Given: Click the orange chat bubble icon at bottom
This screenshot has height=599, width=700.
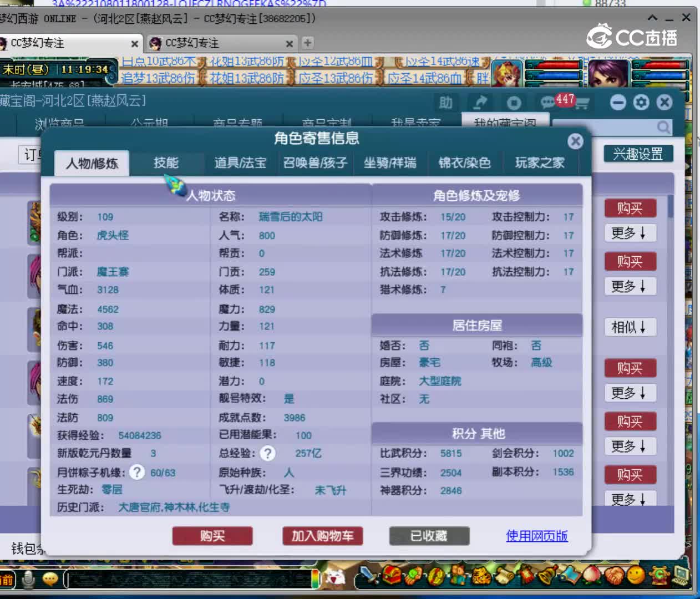Looking at the screenshot, I should 50,580.
